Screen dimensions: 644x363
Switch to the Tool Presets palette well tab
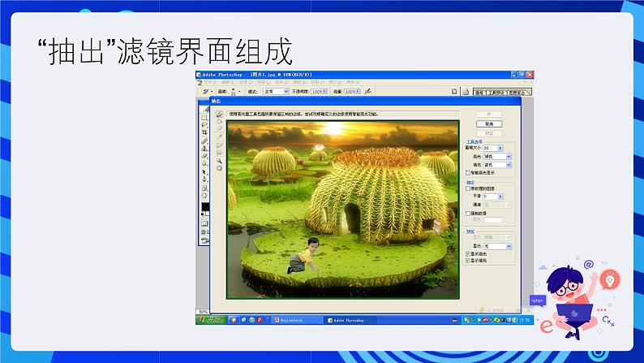(496, 93)
